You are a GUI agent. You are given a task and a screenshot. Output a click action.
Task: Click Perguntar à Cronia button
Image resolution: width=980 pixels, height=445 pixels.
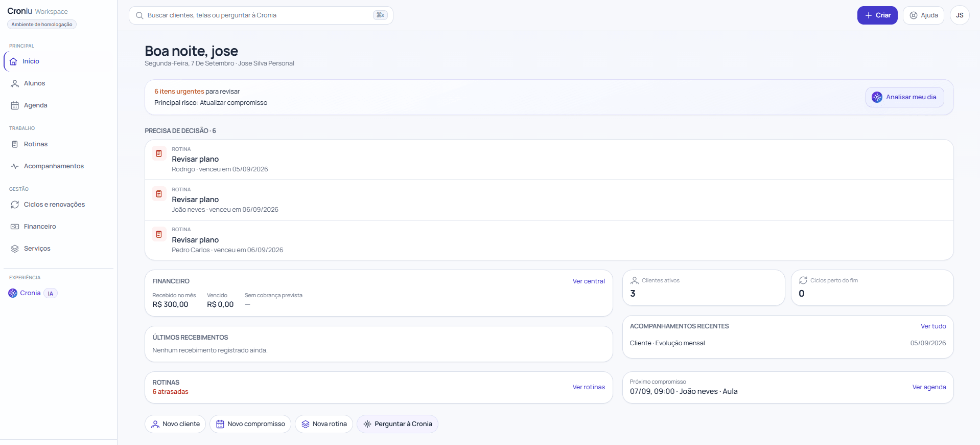click(398, 424)
